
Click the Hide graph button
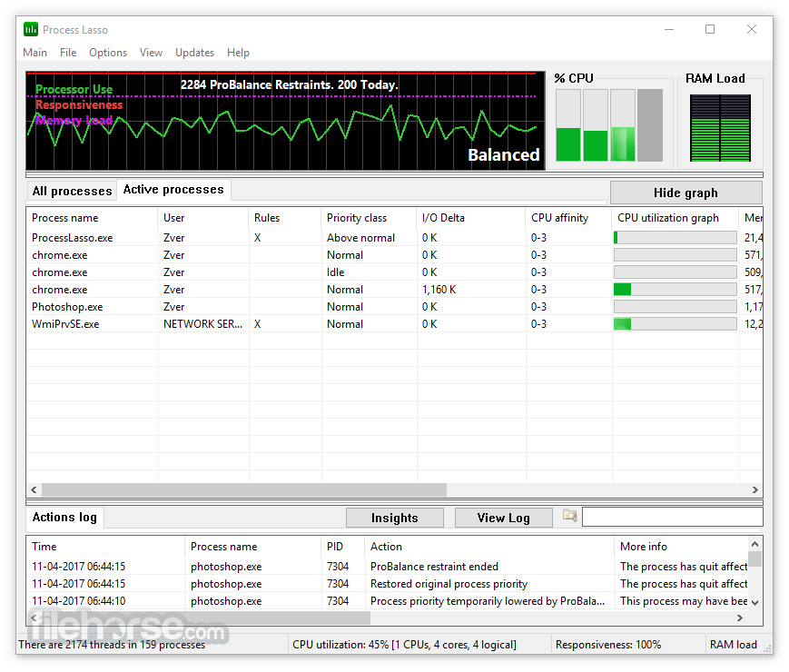(x=685, y=193)
